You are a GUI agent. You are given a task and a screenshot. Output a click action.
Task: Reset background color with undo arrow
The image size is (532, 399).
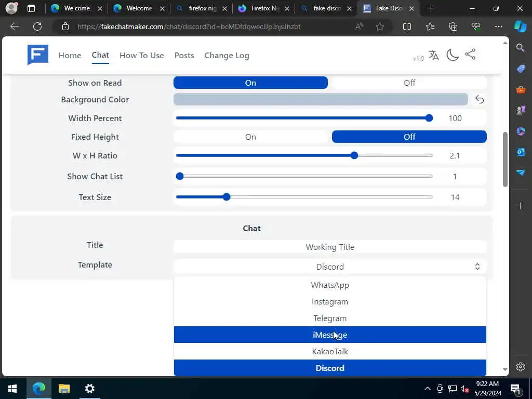(x=480, y=99)
